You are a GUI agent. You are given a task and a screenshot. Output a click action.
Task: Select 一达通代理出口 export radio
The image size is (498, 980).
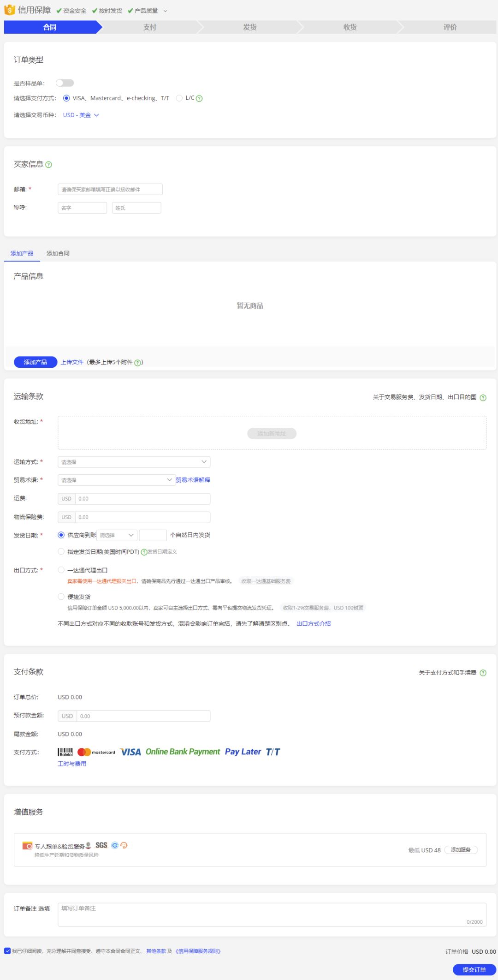coord(61,570)
